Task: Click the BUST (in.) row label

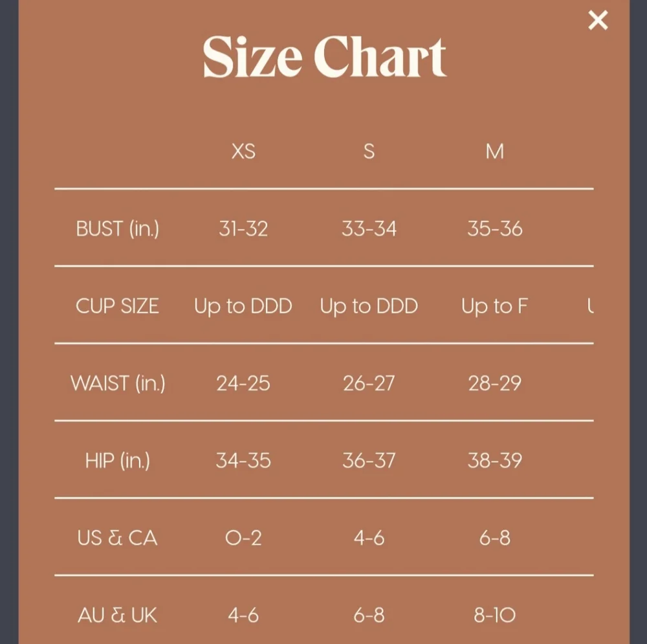Action: (x=117, y=228)
